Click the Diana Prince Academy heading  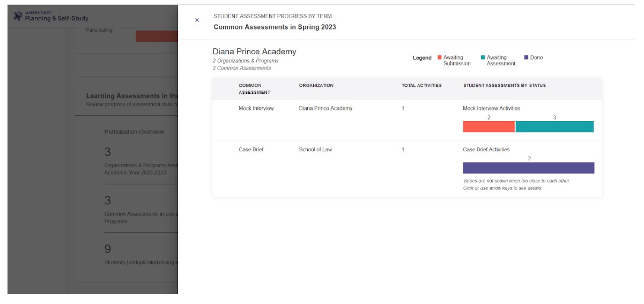click(x=254, y=51)
